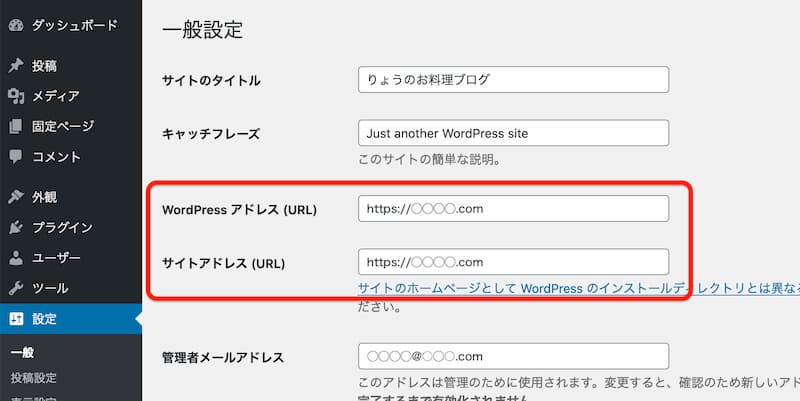800x401 pixels.
Task: Click the Dashboard gauge icon
Action: tap(16, 25)
